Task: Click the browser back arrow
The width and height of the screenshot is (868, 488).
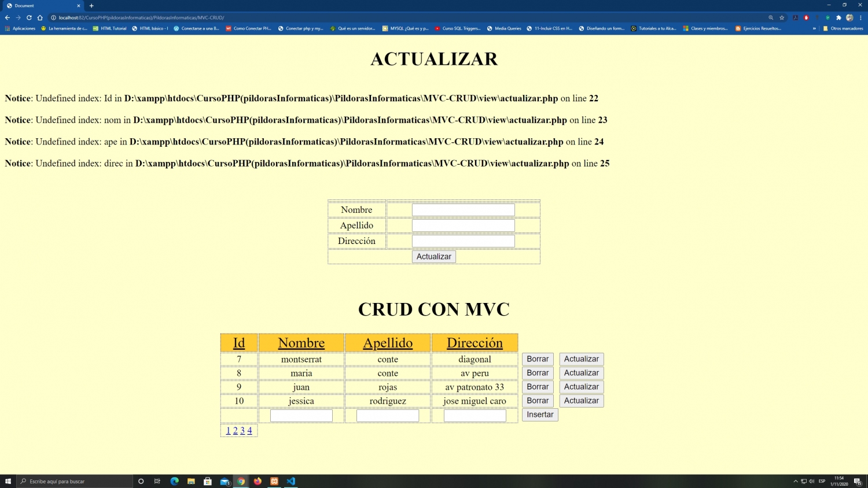Action: tap(8, 17)
